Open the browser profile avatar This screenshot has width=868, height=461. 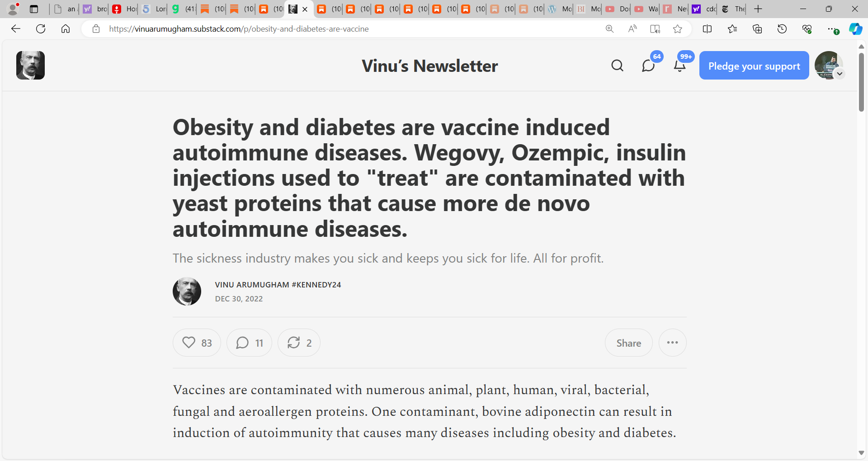(13, 9)
